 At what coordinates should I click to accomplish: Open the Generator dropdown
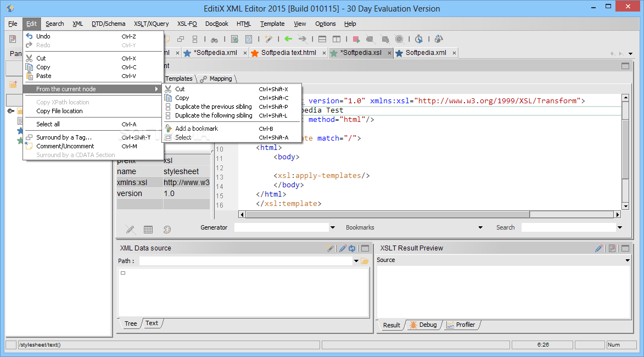333,227
